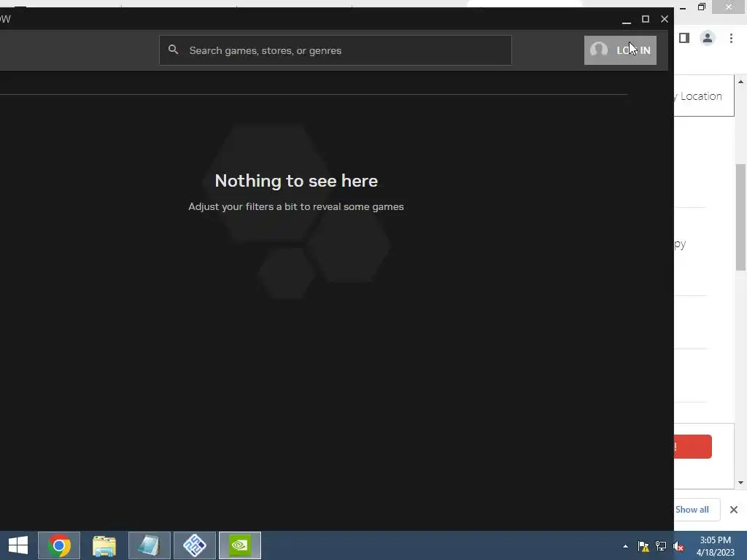The width and height of the screenshot is (747, 560).
Task: Click 'Adjust your filters a bit' message
Action: tap(296, 206)
